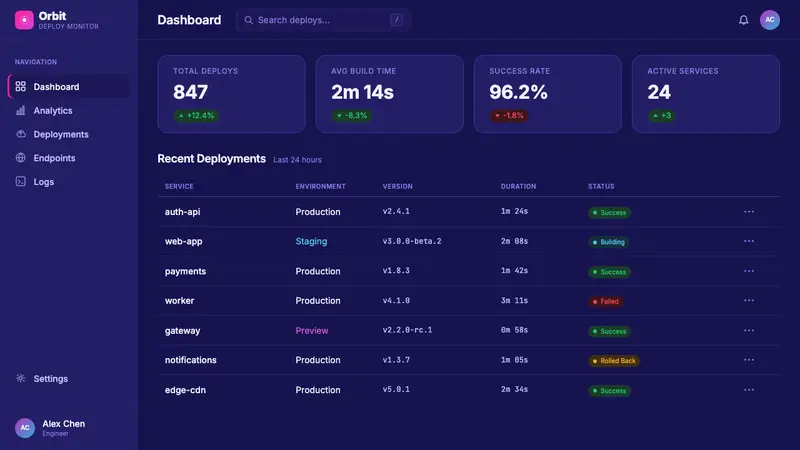
Task: Select payments service name
Action: (185, 271)
